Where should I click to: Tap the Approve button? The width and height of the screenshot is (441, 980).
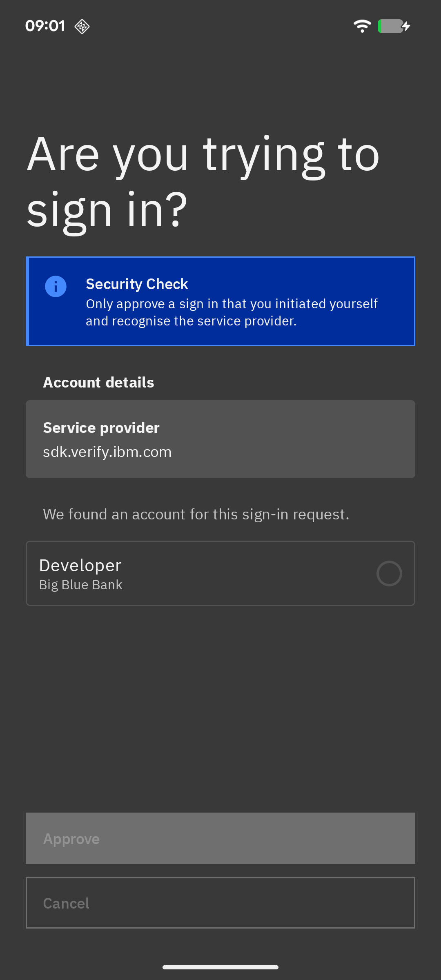(220, 838)
